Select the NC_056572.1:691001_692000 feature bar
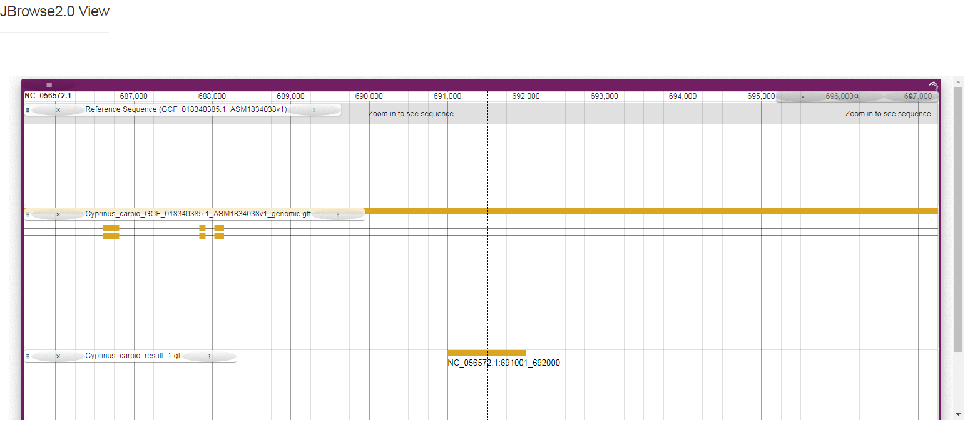Screen dimensions: 980x437 coord(486,353)
